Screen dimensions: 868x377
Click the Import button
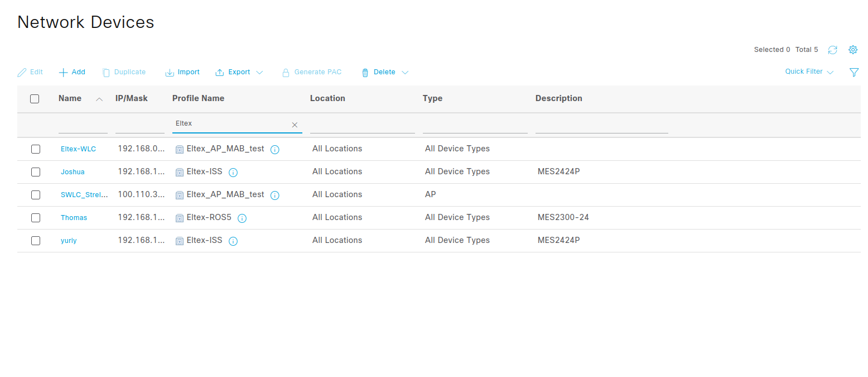tap(182, 72)
